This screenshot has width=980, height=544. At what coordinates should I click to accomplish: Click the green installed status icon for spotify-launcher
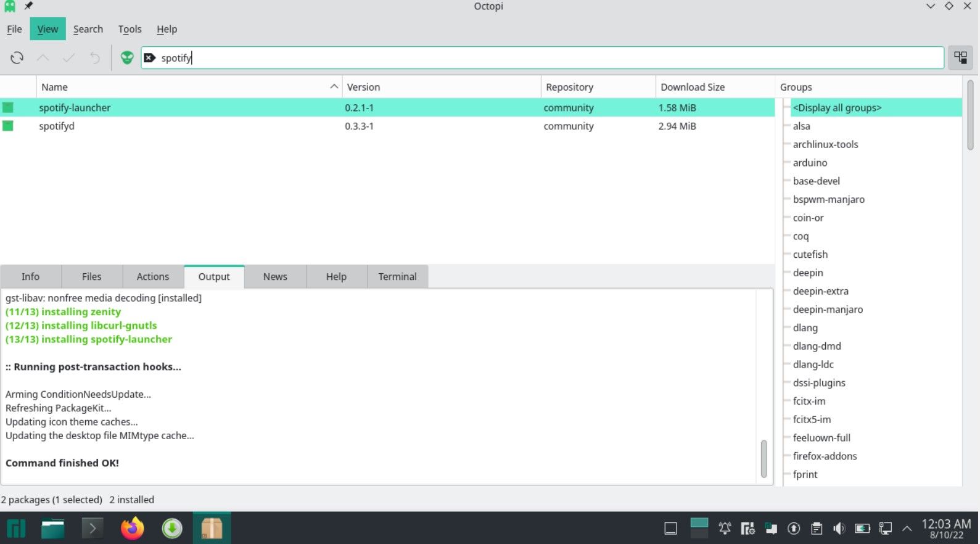[x=8, y=107]
